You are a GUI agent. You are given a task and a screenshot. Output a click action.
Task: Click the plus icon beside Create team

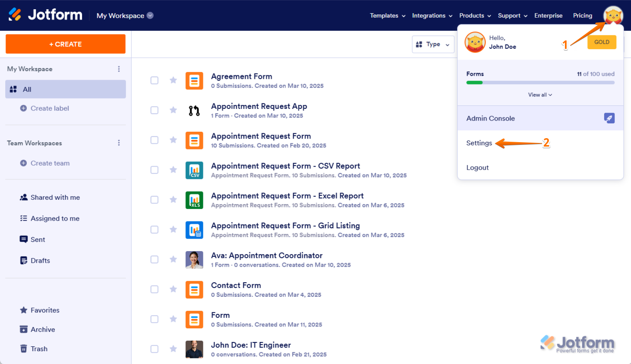coord(24,163)
